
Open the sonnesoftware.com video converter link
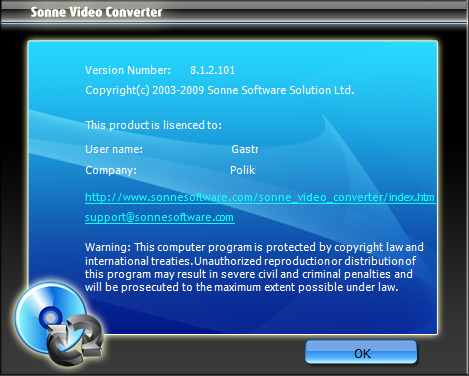[260, 197]
